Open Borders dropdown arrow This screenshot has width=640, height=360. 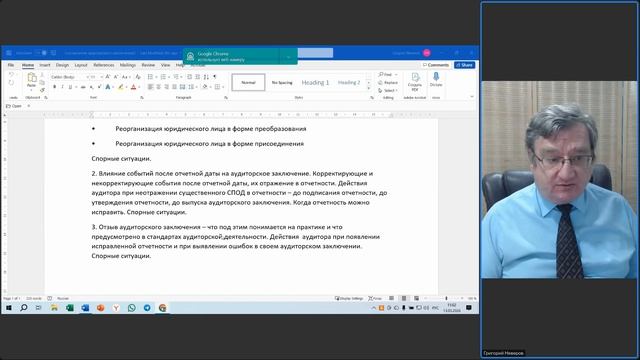coord(223,87)
